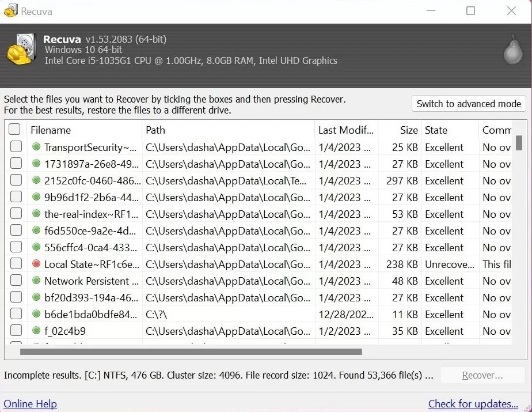The height and width of the screenshot is (412, 532).
Task: Minimize the Recuva window
Action: (x=431, y=11)
